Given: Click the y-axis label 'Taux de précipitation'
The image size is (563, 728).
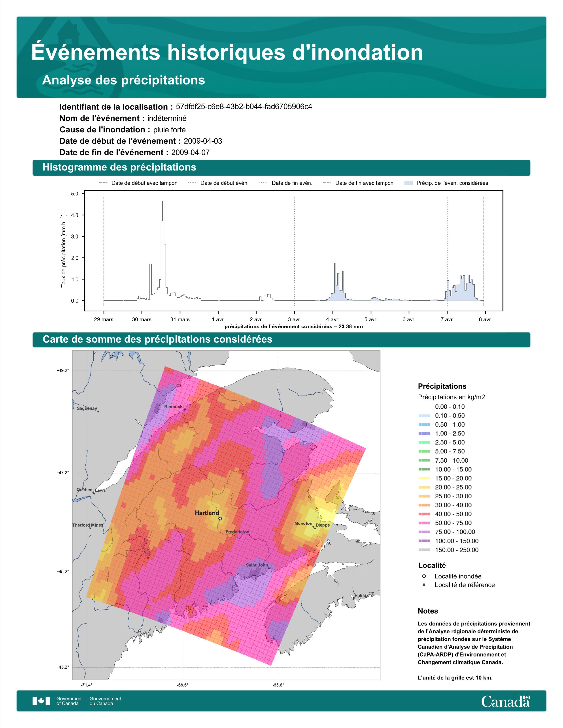Looking at the screenshot, I should (x=63, y=251).
